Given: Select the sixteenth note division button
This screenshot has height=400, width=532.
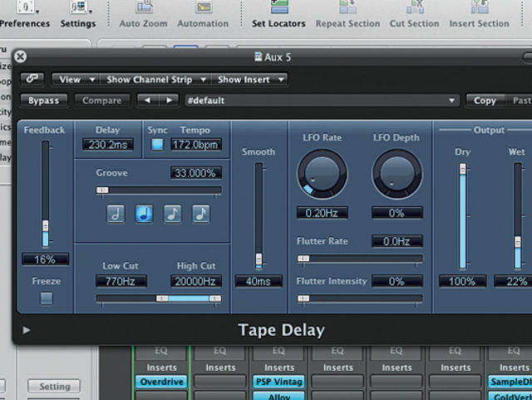Looking at the screenshot, I should coord(201,214).
